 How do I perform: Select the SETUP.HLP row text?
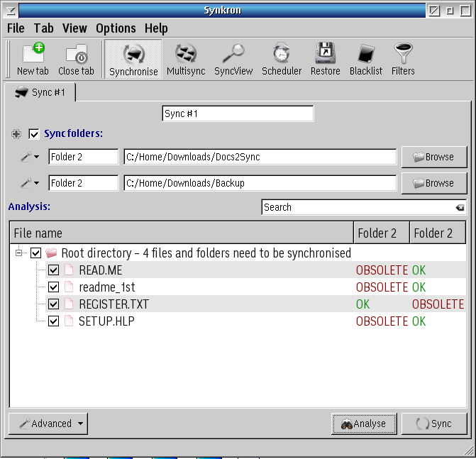click(106, 321)
